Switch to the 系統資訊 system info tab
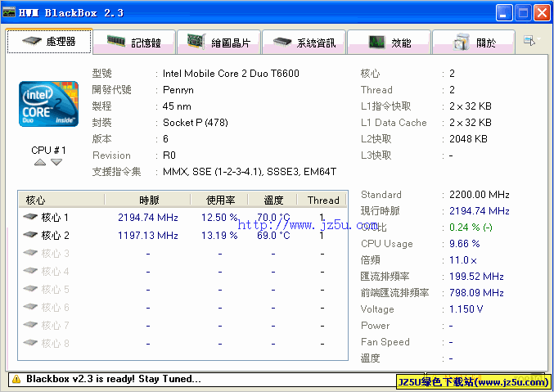Image resolution: width=554 pixels, height=392 pixels. click(304, 43)
